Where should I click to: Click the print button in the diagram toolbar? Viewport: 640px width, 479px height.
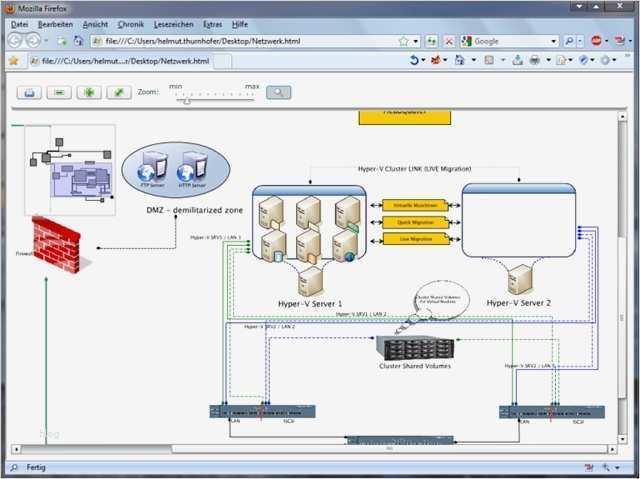[29, 93]
